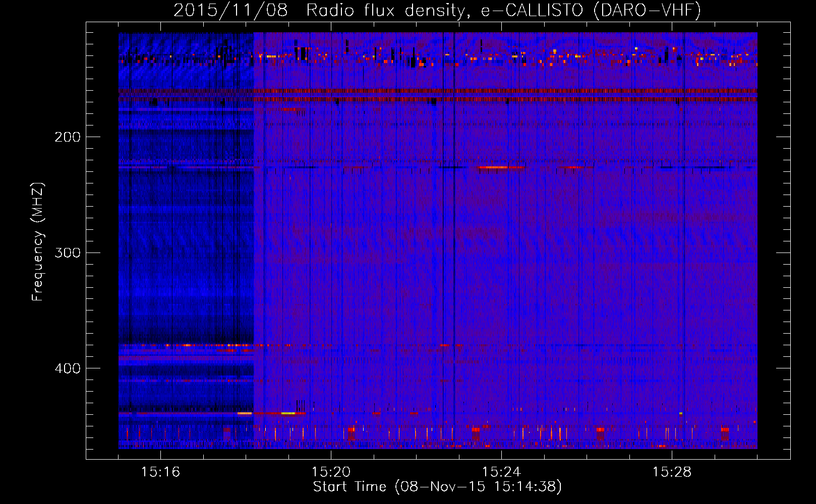Click the 200 frequency tick label

coord(68,137)
